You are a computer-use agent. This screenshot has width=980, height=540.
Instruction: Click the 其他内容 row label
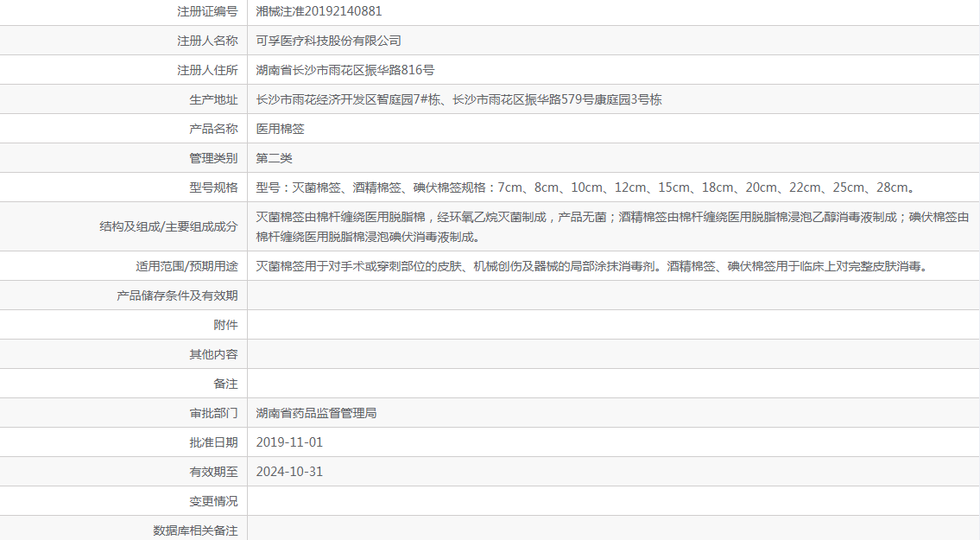[x=213, y=354]
